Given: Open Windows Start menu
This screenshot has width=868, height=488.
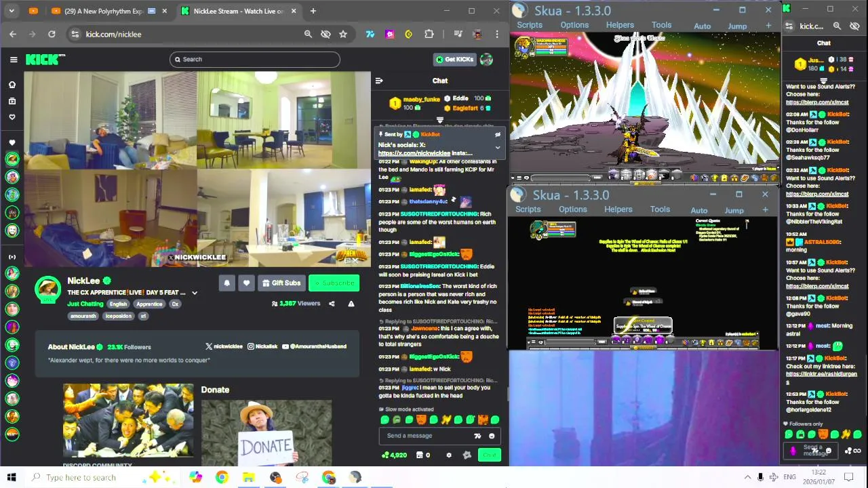Looking at the screenshot, I should pyautogui.click(x=11, y=477).
